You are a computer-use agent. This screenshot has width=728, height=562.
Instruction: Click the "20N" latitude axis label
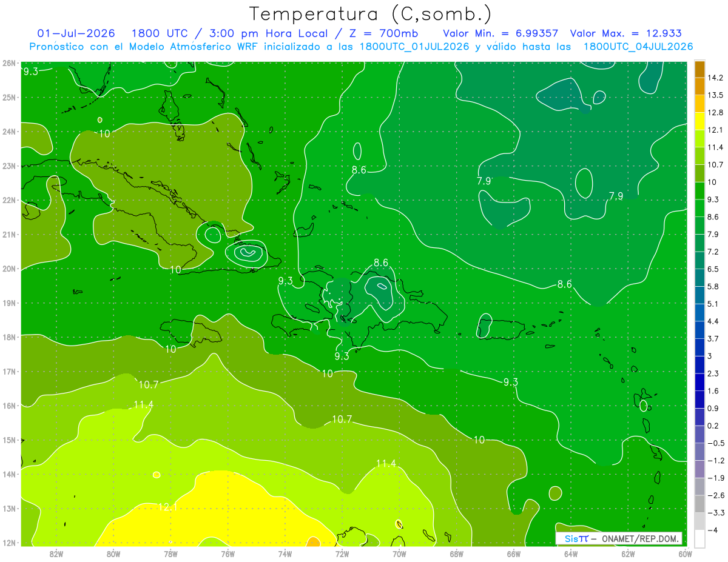pos(9,269)
